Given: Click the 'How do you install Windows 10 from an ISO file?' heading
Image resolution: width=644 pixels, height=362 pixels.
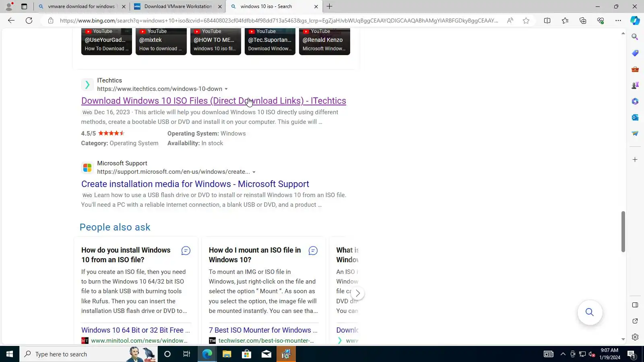Looking at the screenshot, I should point(126,255).
